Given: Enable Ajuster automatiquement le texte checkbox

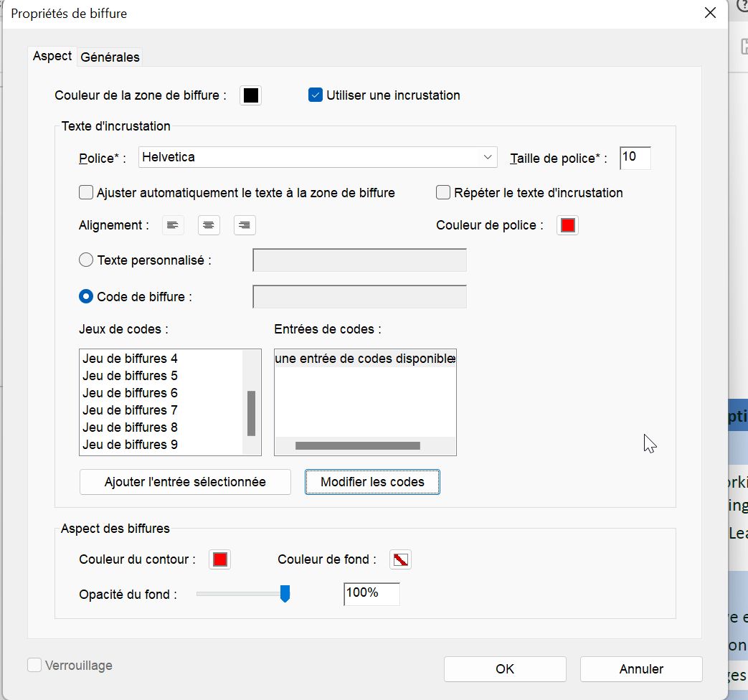Looking at the screenshot, I should [x=86, y=192].
